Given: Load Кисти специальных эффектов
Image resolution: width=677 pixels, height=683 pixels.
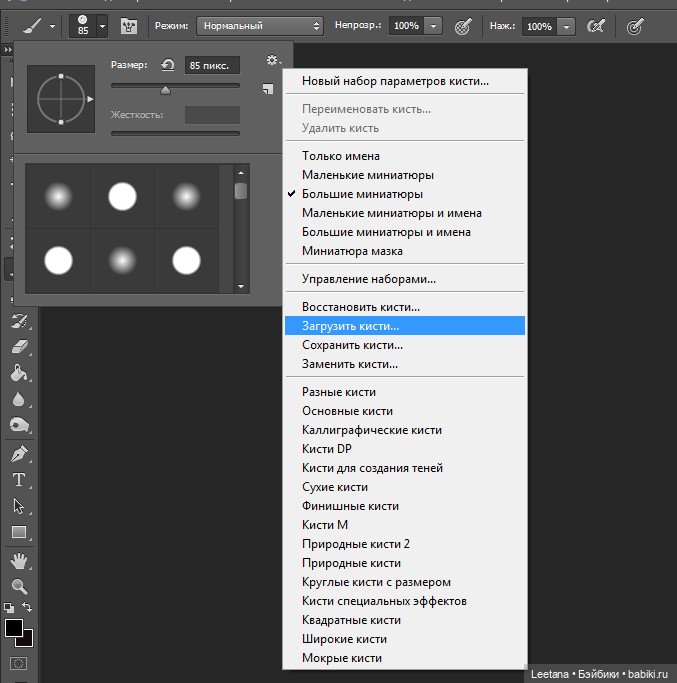Looking at the screenshot, I should [x=405, y=601].
